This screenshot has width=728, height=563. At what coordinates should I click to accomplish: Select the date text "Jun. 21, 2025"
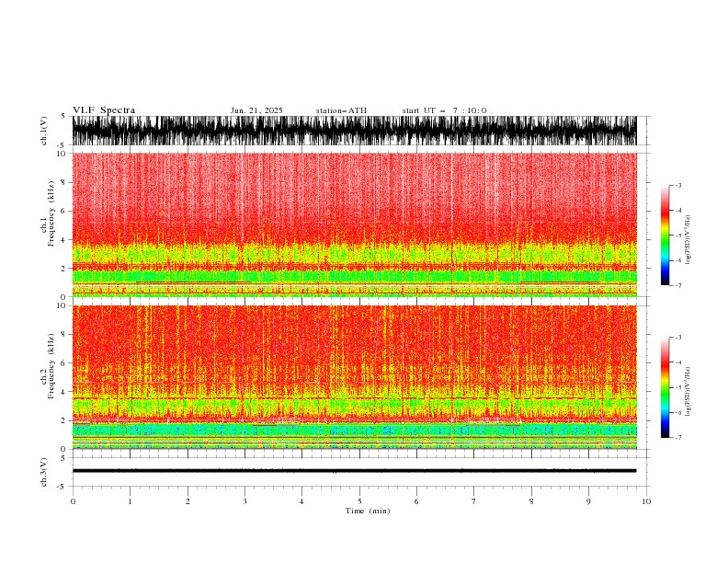pyautogui.click(x=256, y=110)
